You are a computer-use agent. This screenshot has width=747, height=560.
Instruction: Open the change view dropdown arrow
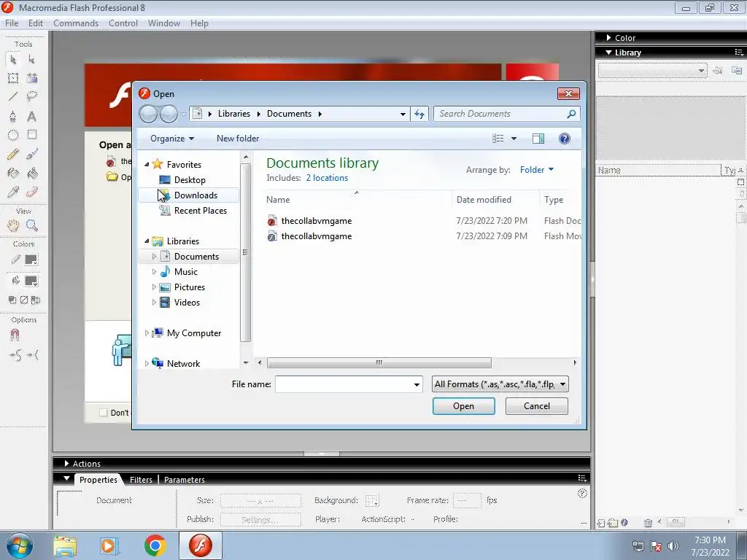514,139
